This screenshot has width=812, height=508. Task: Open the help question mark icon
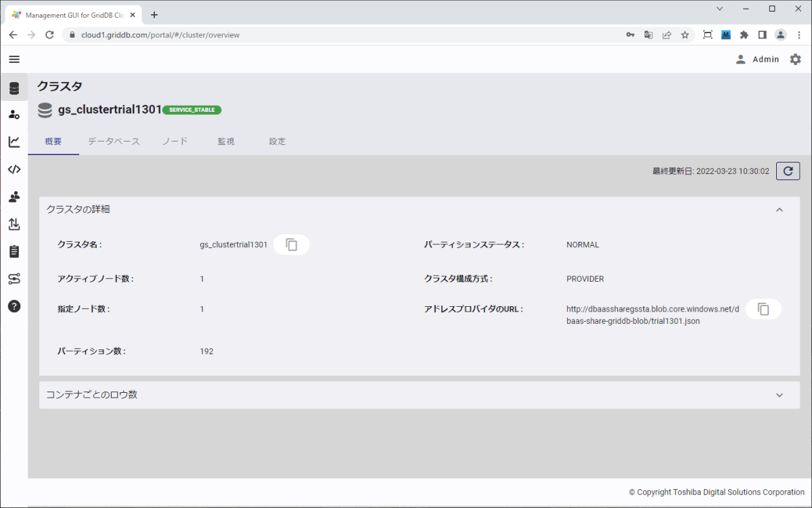click(14, 306)
